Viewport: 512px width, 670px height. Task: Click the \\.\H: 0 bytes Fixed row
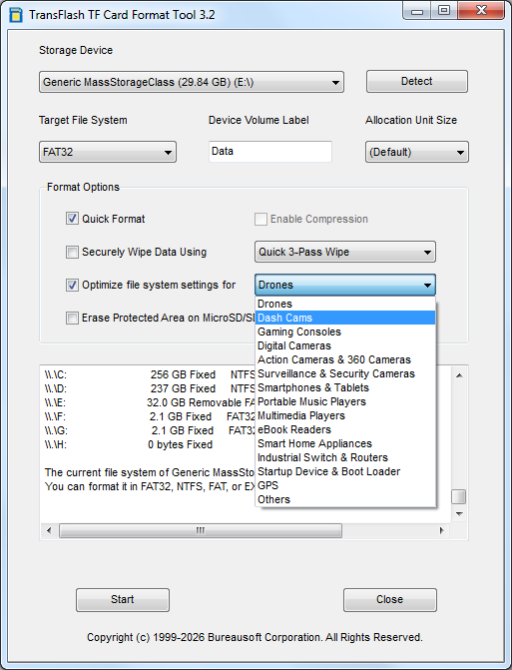tap(128, 444)
